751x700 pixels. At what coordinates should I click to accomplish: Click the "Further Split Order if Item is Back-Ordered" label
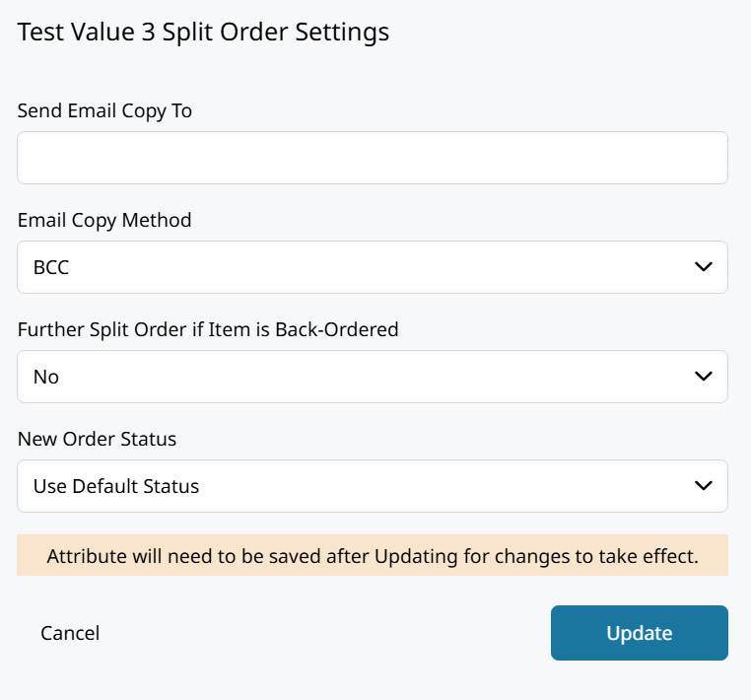pos(208,329)
